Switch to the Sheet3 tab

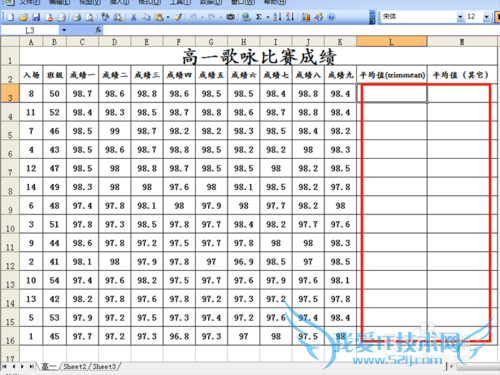[x=104, y=367]
